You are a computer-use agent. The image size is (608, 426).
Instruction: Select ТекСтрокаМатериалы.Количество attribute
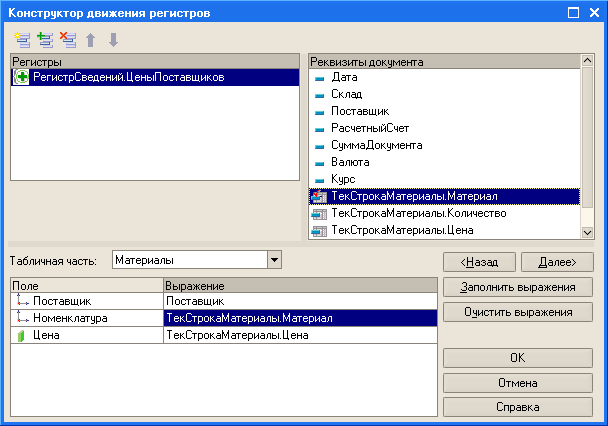click(444, 214)
